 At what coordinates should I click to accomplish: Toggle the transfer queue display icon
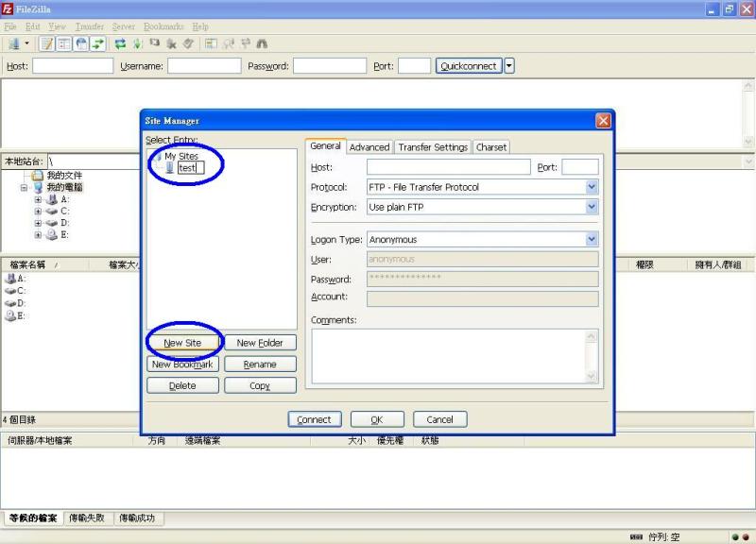point(98,43)
